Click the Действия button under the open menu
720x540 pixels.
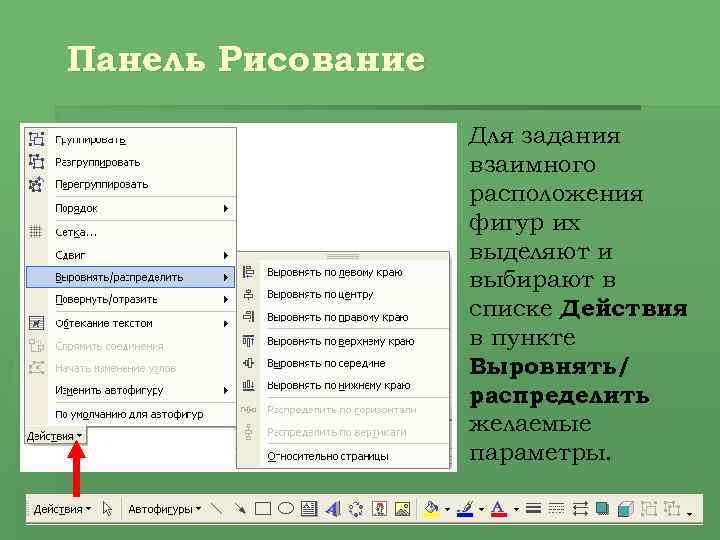(55, 436)
